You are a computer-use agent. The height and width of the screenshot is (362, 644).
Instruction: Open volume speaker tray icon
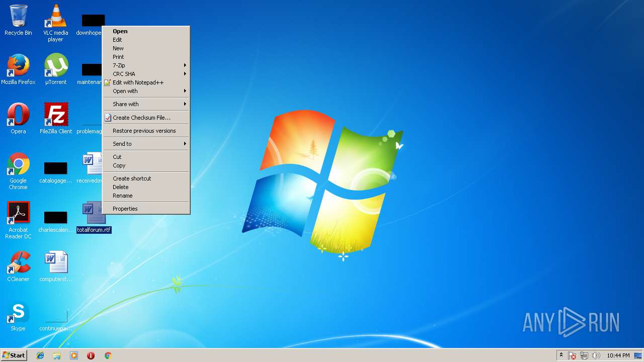coord(596,355)
